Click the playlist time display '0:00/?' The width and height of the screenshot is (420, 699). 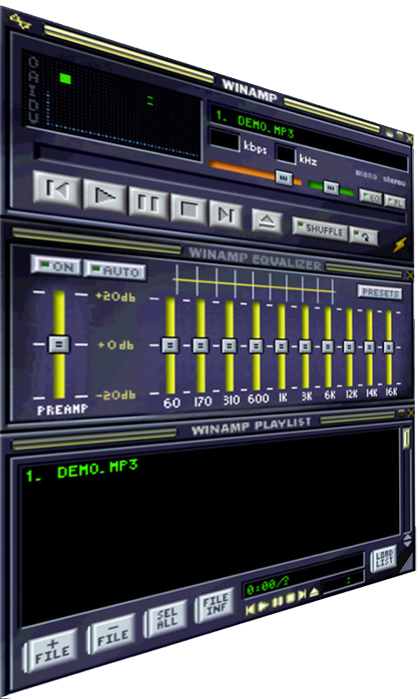point(267,586)
